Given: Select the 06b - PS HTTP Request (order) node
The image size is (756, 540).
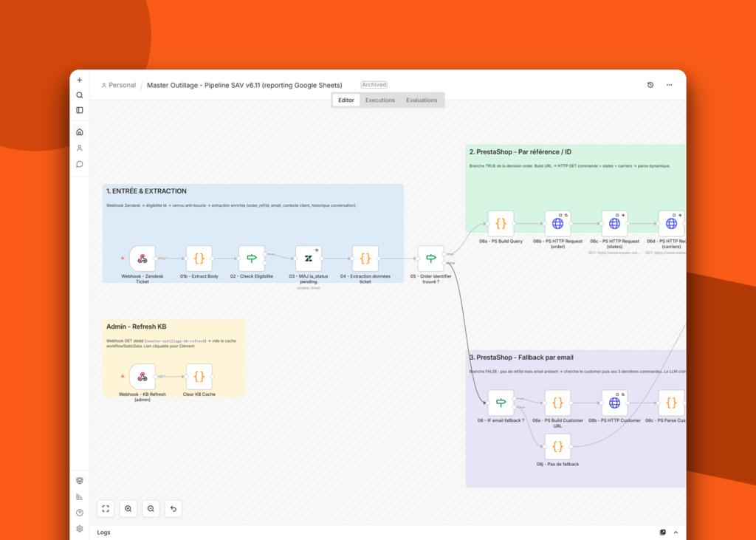Looking at the screenshot, I should click(x=558, y=223).
